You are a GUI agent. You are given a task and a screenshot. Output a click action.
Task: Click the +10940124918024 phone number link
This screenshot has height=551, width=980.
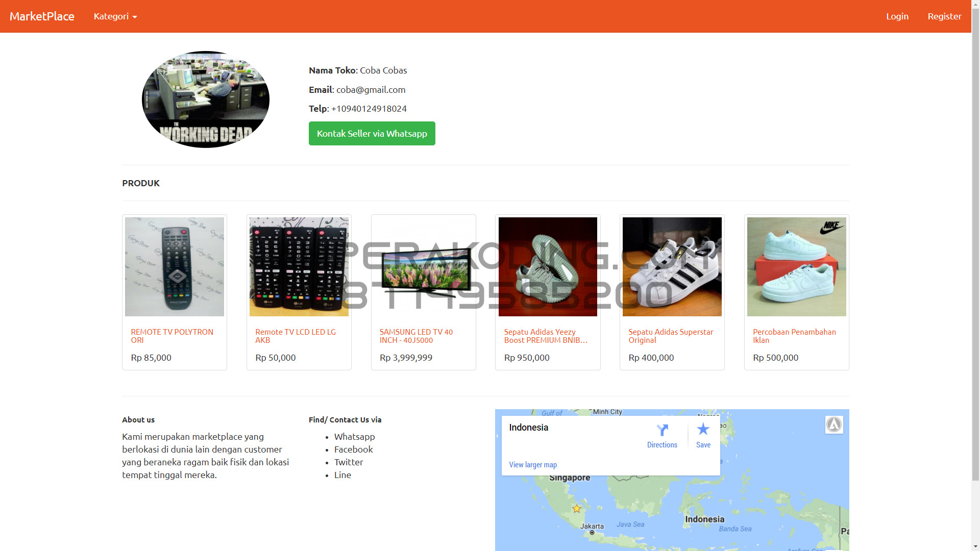pos(368,108)
